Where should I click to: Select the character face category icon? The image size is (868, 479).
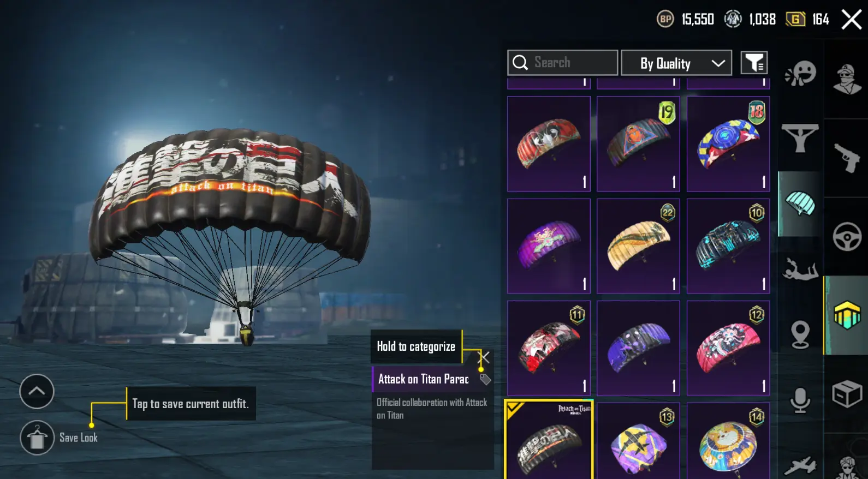pyautogui.click(x=847, y=79)
